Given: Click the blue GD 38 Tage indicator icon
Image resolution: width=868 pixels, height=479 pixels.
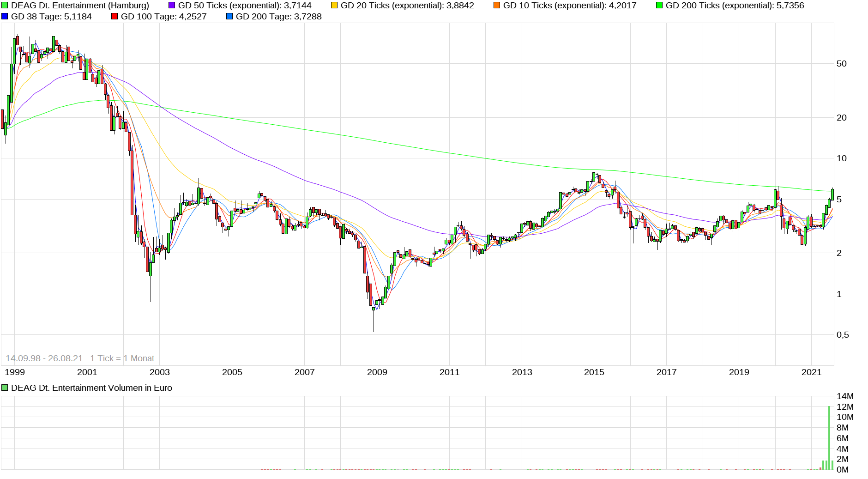Looking at the screenshot, I should [4, 16].
